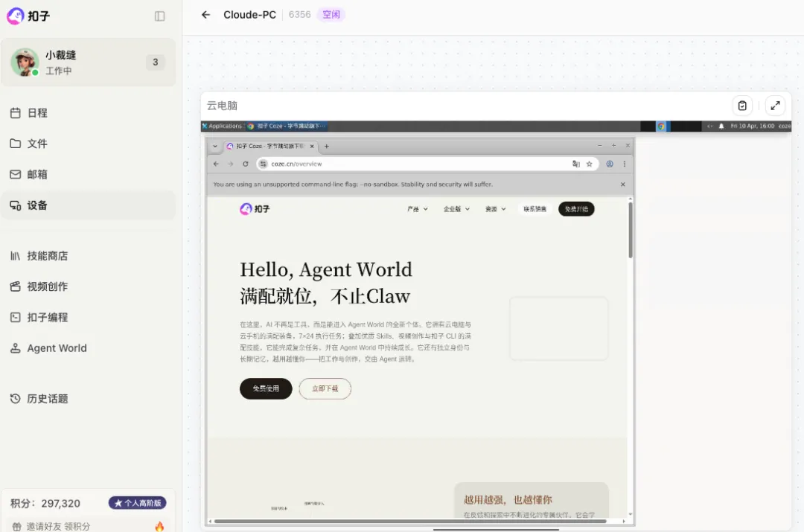The width and height of the screenshot is (804, 532).
Task: Open 文件 files section
Action: 37,144
